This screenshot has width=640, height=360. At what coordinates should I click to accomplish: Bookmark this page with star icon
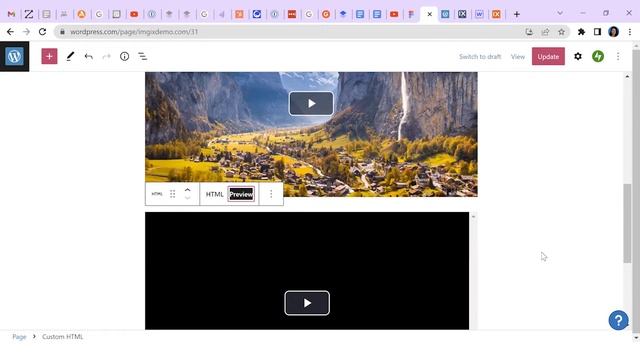[562, 31]
